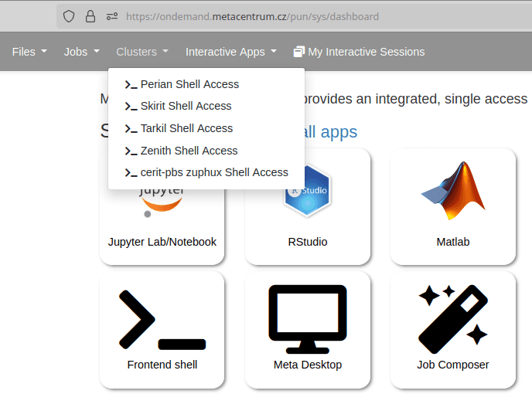532x394 pixels.
Task: Select Zenith Shell Access entry
Action: 188,151
